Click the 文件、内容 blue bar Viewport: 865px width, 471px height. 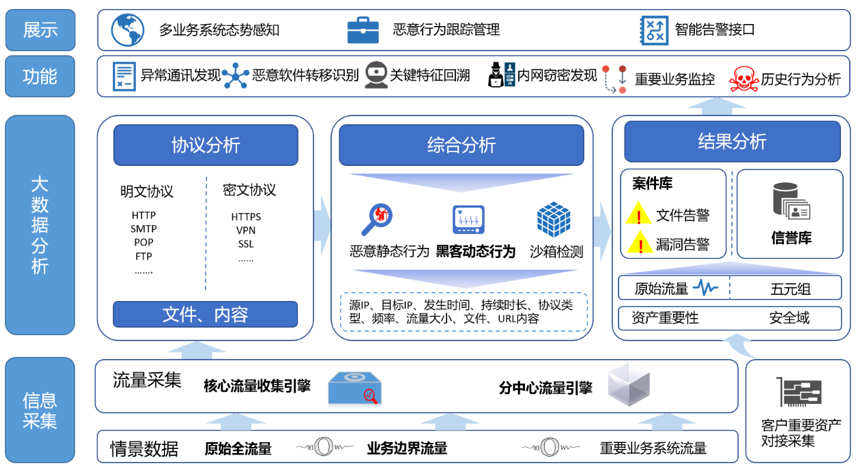205,314
